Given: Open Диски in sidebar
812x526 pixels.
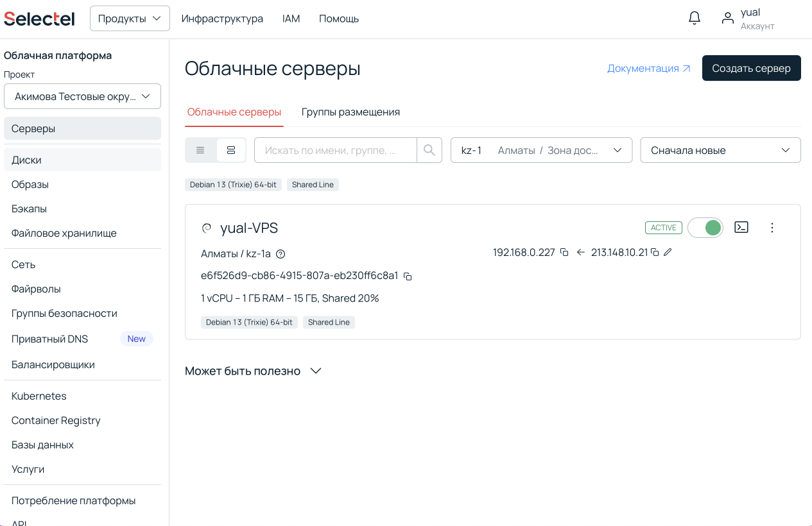Looking at the screenshot, I should coord(82,160).
